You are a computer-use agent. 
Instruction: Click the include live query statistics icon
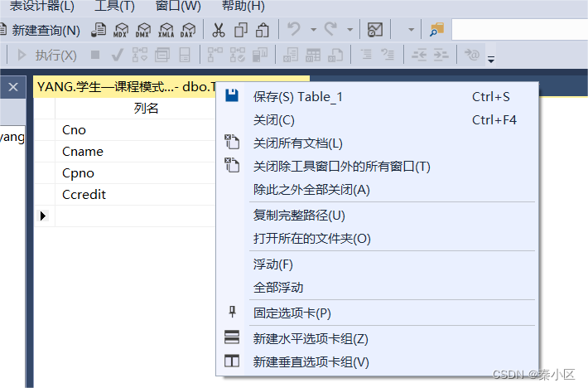point(238,55)
